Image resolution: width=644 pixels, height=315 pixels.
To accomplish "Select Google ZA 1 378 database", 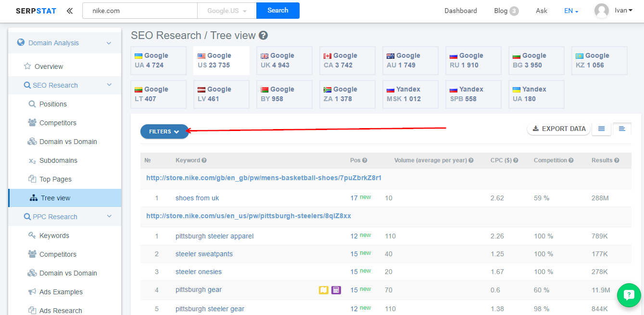I will pyautogui.click(x=347, y=94).
